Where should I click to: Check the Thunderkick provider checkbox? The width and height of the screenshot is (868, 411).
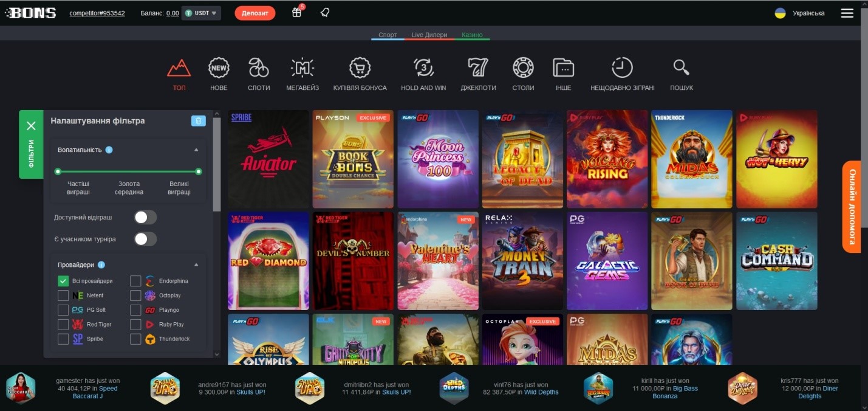(x=135, y=339)
